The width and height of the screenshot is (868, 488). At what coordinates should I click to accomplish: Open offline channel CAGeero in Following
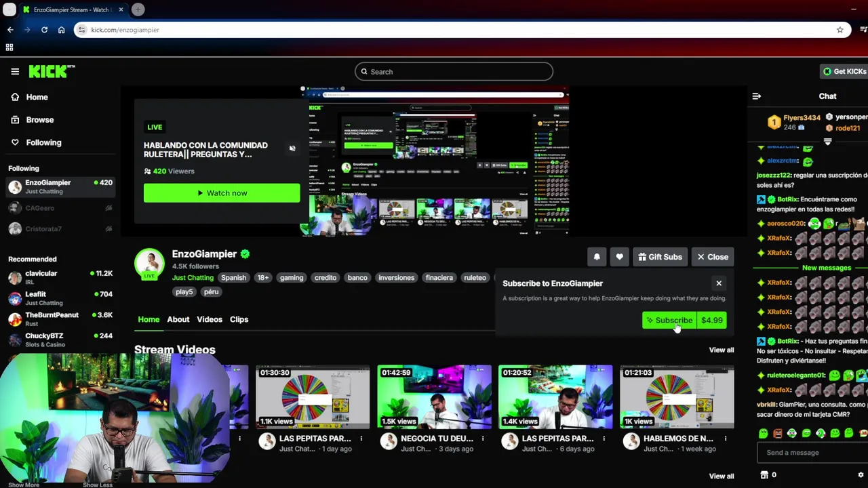pyautogui.click(x=60, y=208)
